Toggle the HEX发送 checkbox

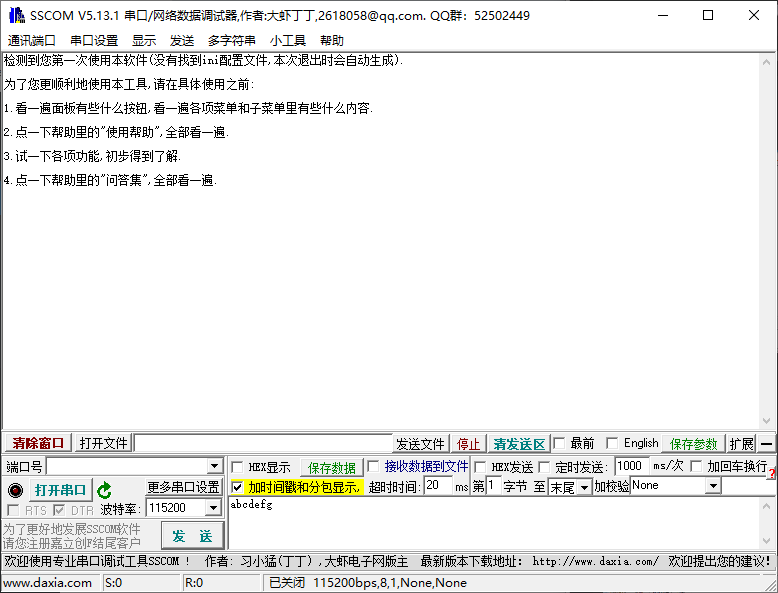(479, 467)
